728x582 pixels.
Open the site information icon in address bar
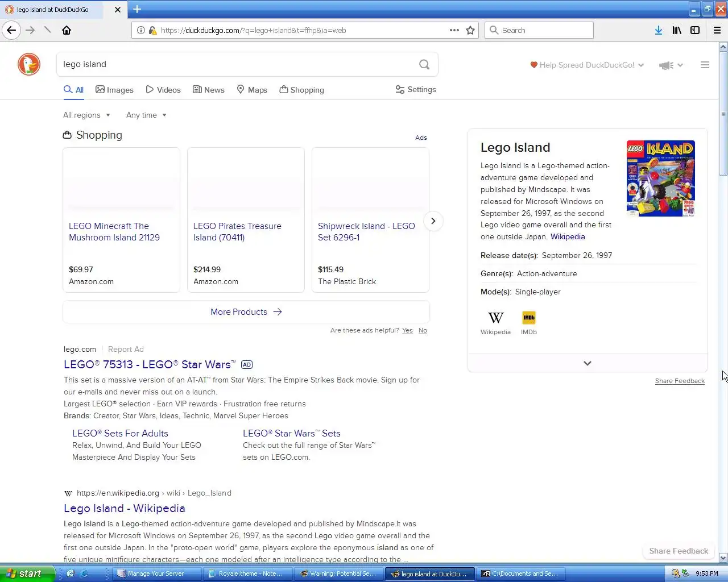point(141,30)
